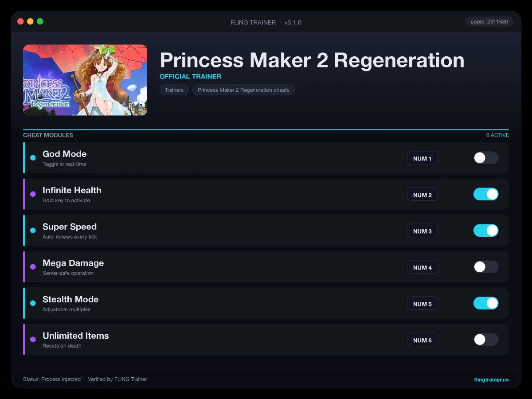
Task: Click the NUM 5 hotkey button
Action: click(x=422, y=304)
